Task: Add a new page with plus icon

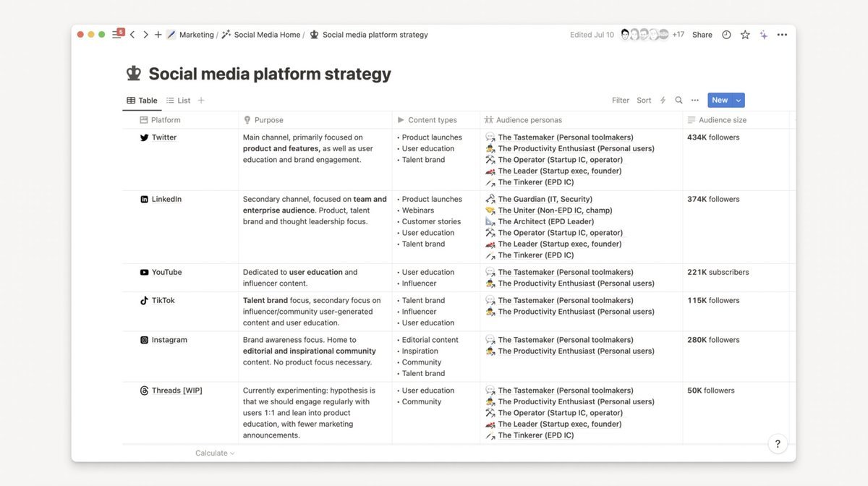Action: click(x=158, y=35)
